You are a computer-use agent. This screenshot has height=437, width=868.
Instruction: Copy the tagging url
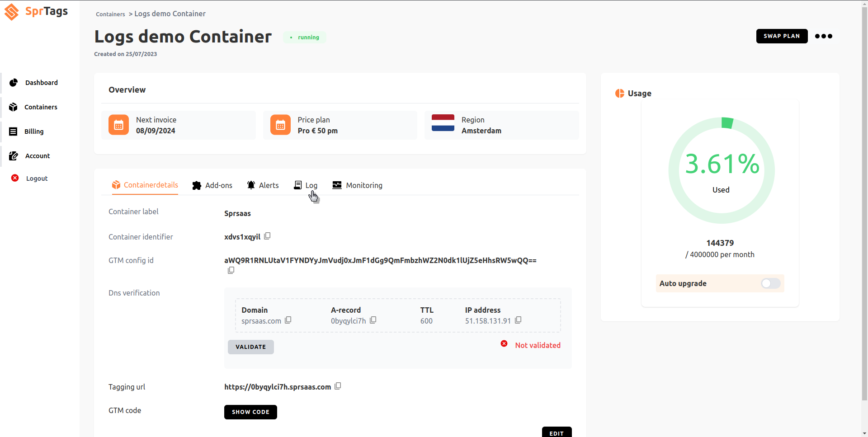coord(338,386)
